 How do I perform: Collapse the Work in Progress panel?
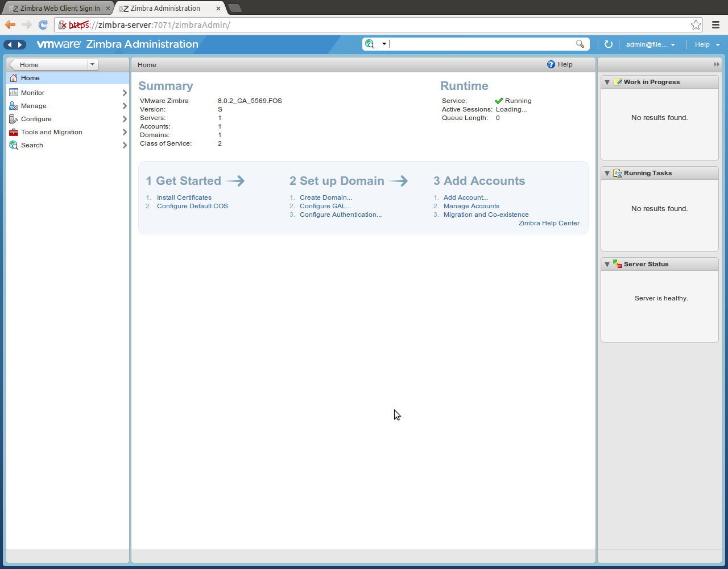(607, 82)
